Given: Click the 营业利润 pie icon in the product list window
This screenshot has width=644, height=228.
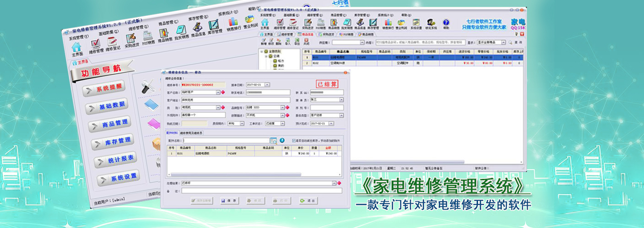Looking at the screenshot, I should point(401,22).
